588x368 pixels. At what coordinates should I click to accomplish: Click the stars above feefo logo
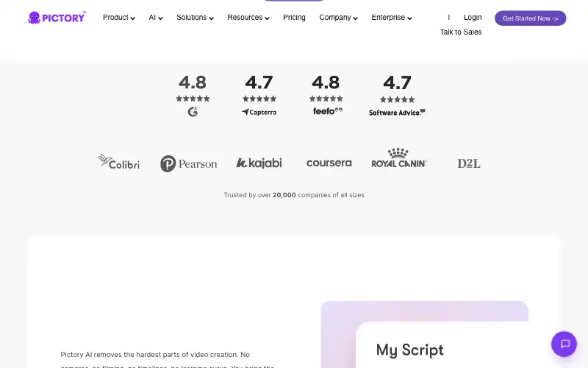[326, 99]
